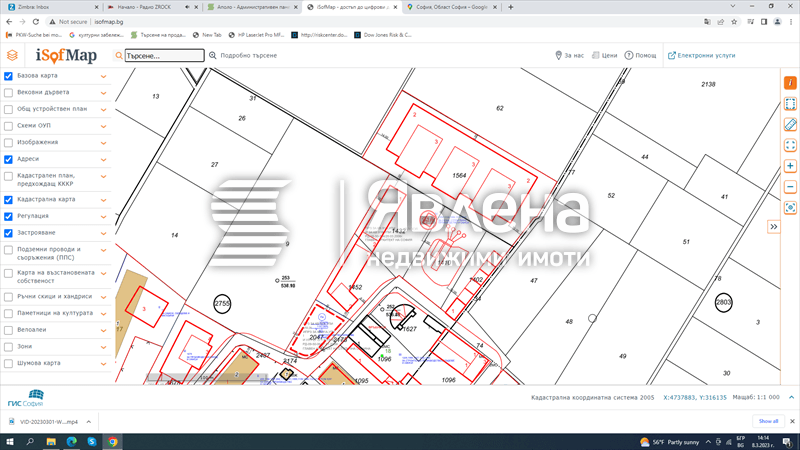Expand the Базова карта chevron
Screen dimensions: 800x450
tap(104, 77)
